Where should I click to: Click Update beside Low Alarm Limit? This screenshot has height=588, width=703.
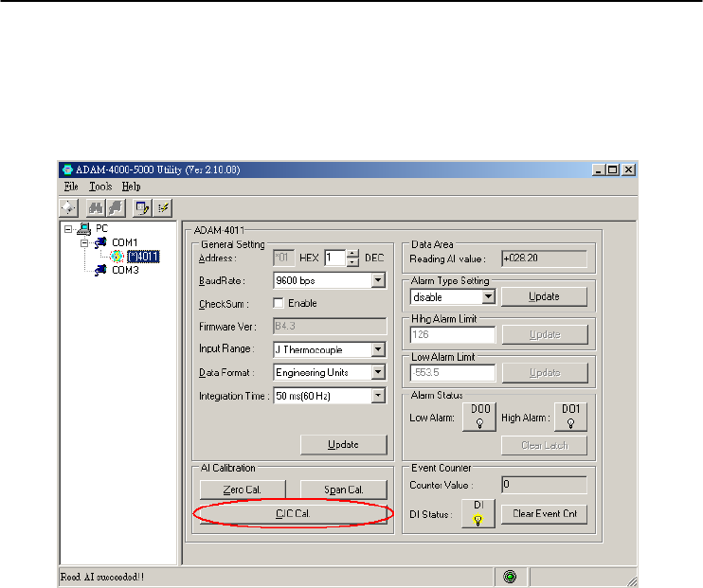point(545,373)
